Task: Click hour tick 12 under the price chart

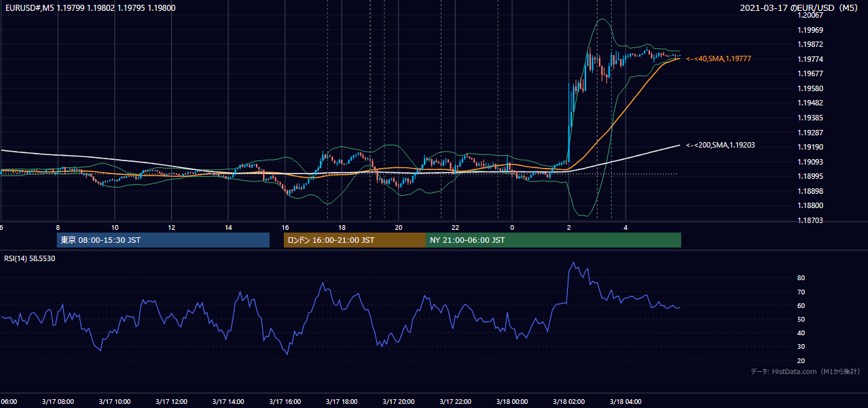Action: pos(172,228)
